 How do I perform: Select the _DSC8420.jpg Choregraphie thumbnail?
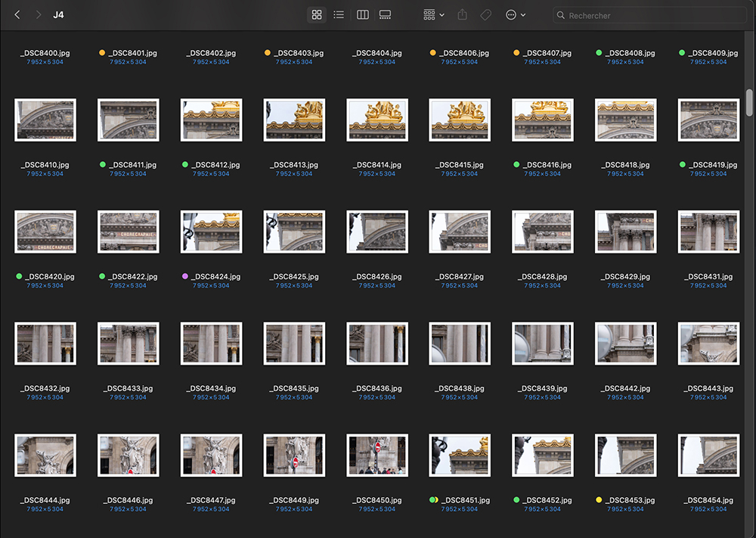(45, 232)
